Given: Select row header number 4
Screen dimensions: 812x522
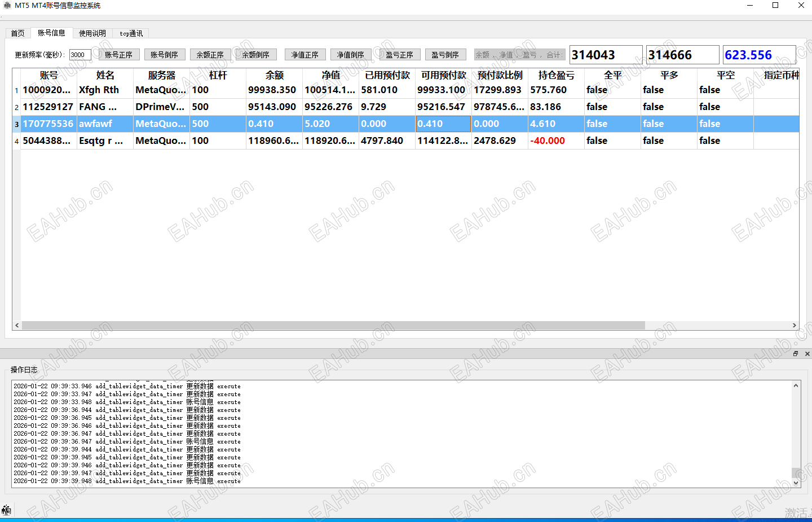Looking at the screenshot, I should [16, 141].
